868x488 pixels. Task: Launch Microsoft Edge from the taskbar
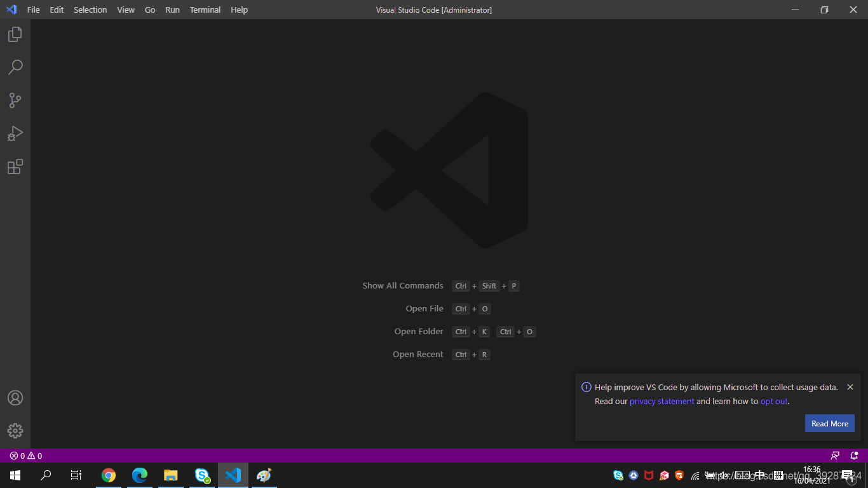[x=139, y=475]
